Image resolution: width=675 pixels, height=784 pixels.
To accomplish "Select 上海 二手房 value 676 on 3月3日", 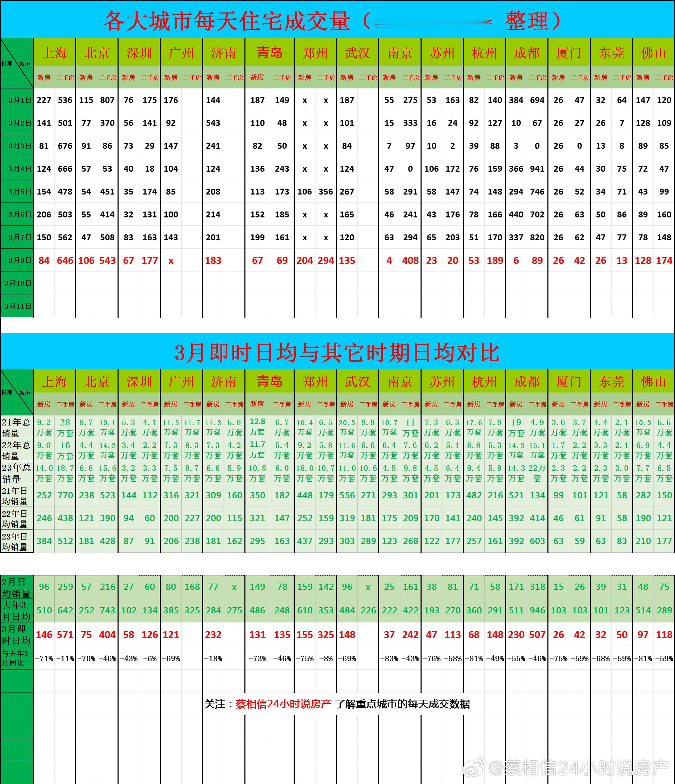I will coord(65,146).
